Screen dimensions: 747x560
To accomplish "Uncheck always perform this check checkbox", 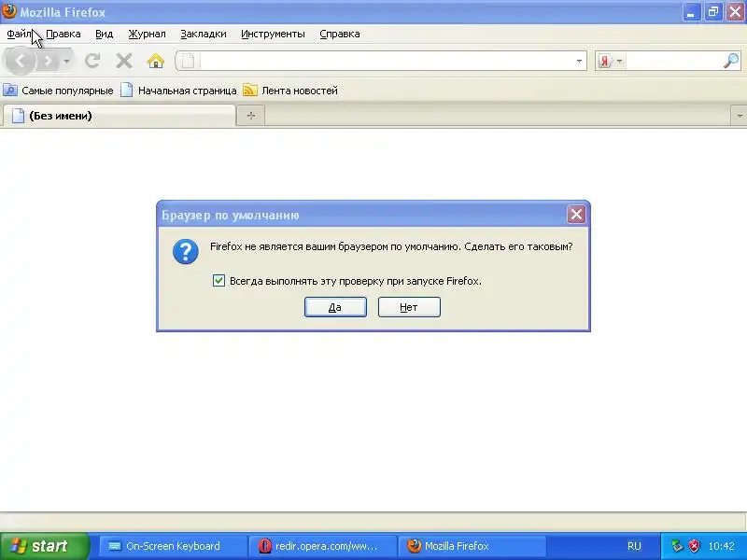I will click(x=218, y=281).
